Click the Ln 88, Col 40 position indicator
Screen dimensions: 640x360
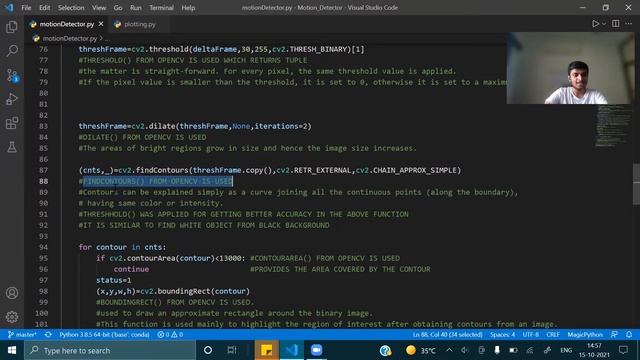pos(447,335)
